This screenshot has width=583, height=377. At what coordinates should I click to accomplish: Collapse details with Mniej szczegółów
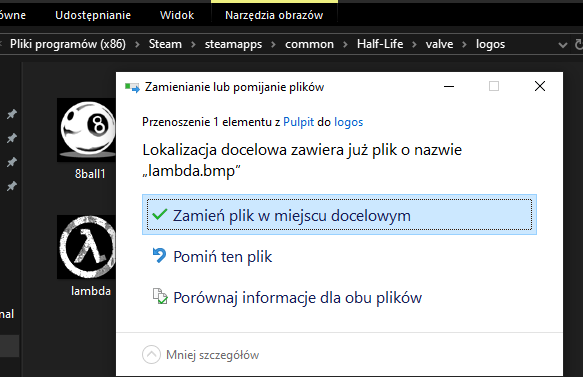[201, 355]
